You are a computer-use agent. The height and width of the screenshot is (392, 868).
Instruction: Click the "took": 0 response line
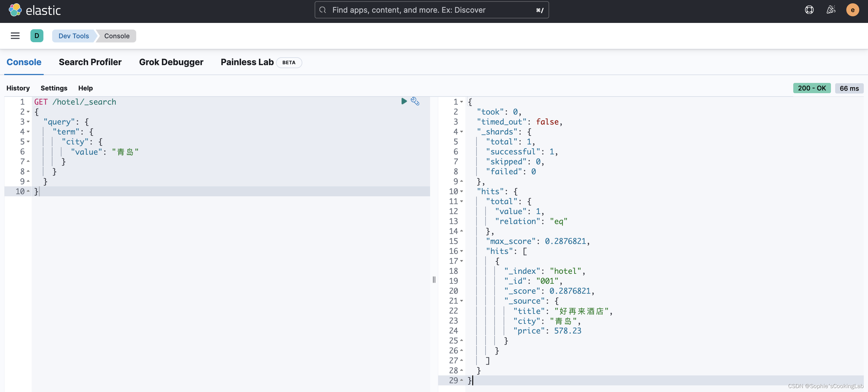499,112
